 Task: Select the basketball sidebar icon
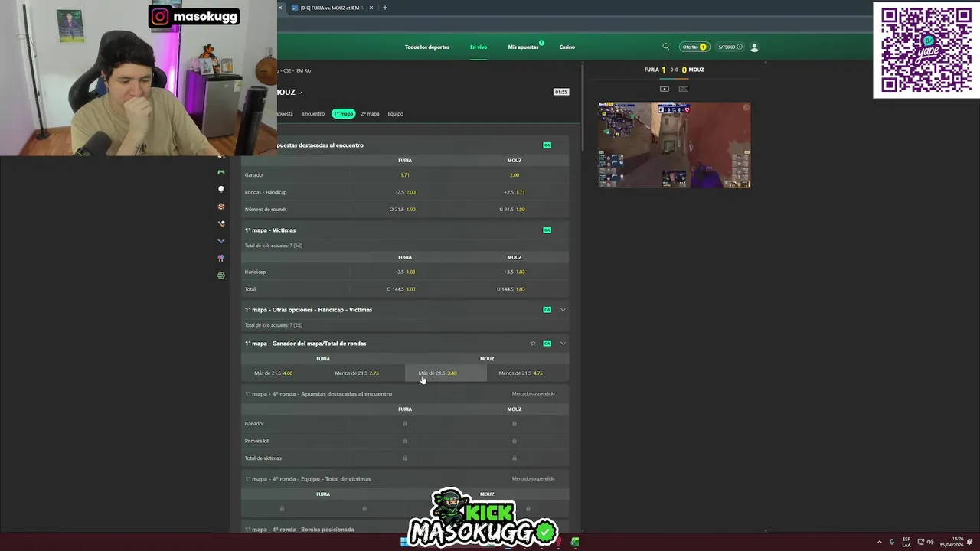(x=221, y=207)
